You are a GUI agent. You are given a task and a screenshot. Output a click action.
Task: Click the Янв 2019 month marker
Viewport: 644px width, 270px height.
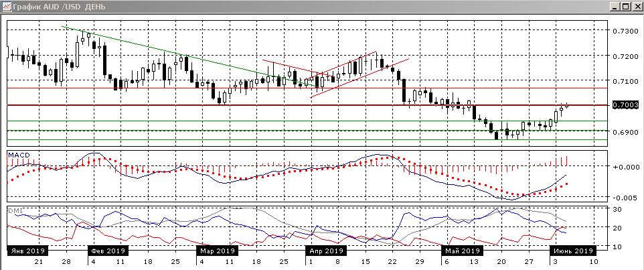pos(25,251)
